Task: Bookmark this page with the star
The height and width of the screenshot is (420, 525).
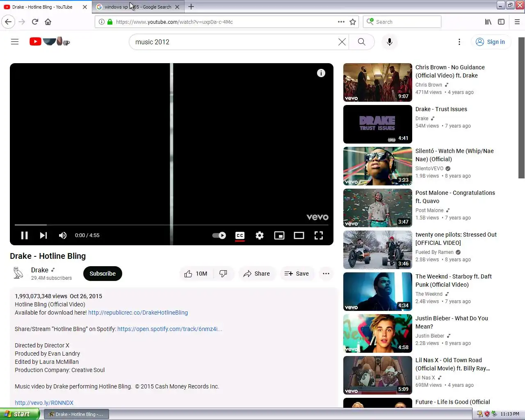Action: click(x=353, y=22)
